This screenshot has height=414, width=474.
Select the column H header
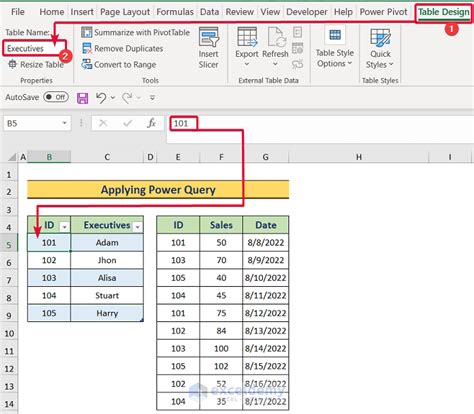(359, 157)
